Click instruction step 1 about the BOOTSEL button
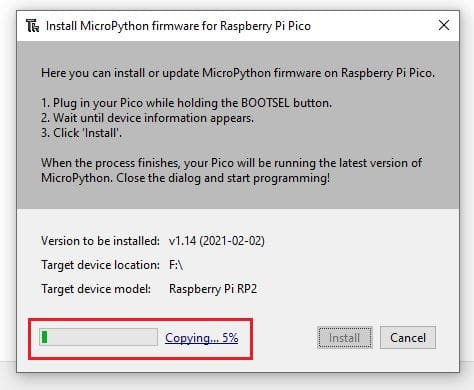 coord(186,103)
